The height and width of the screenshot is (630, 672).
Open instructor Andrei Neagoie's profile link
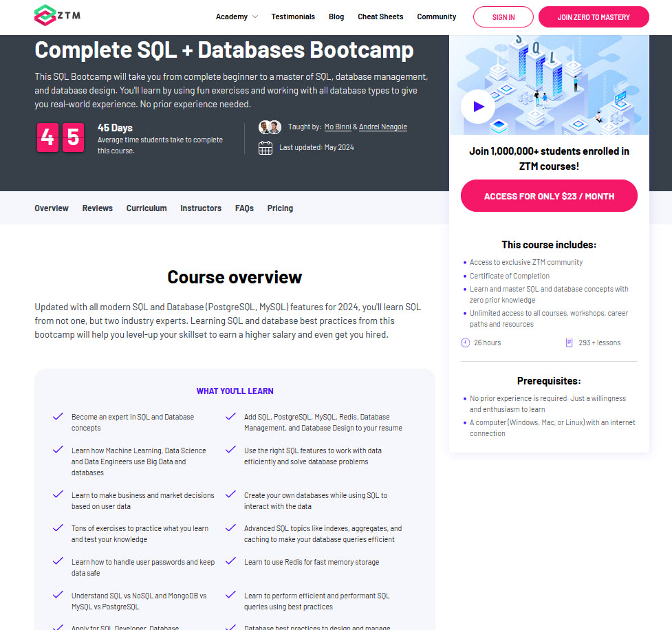pyautogui.click(x=382, y=127)
